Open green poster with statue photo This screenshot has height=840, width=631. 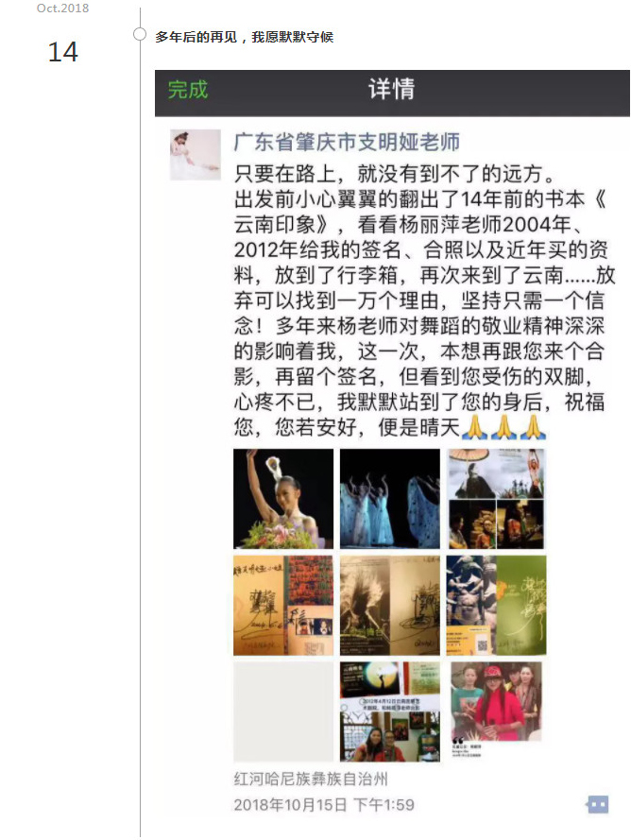(x=497, y=606)
